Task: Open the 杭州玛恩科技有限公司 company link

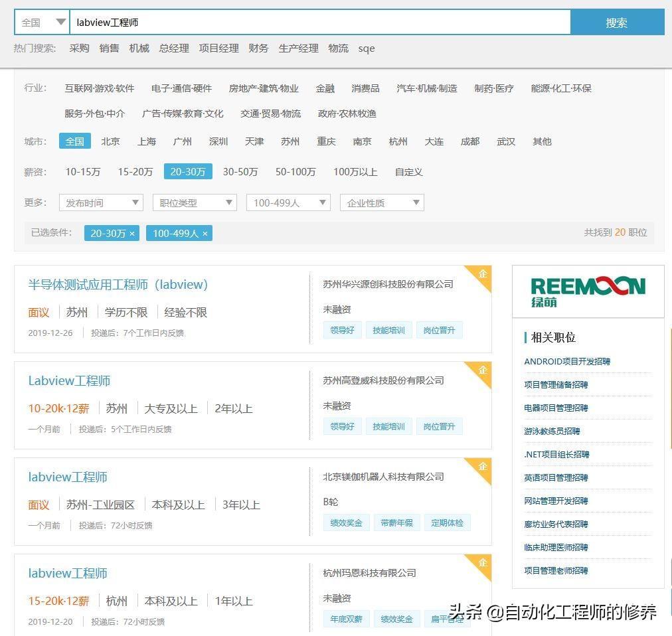Action: point(369,573)
